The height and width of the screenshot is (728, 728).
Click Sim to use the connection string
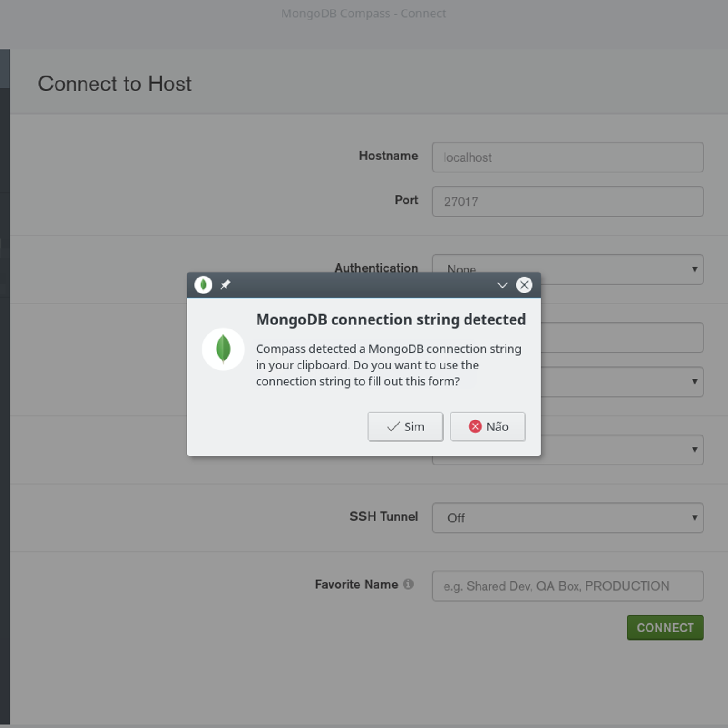pyautogui.click(x=405, y=426)
